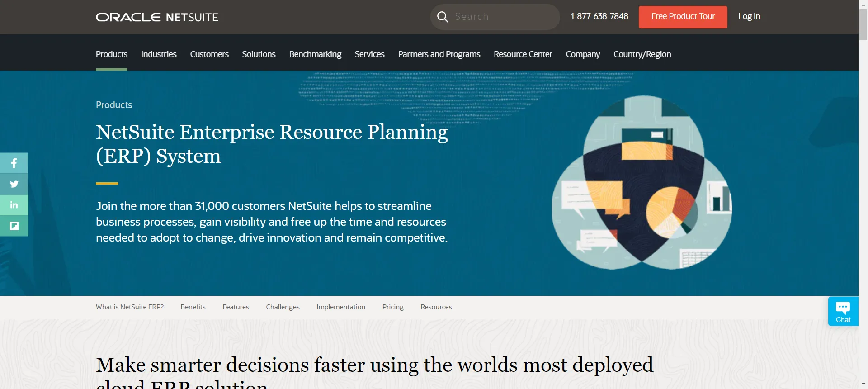The image size is (868, 389).
Task: Share page on Facebook
Action: tap(14, 163)
